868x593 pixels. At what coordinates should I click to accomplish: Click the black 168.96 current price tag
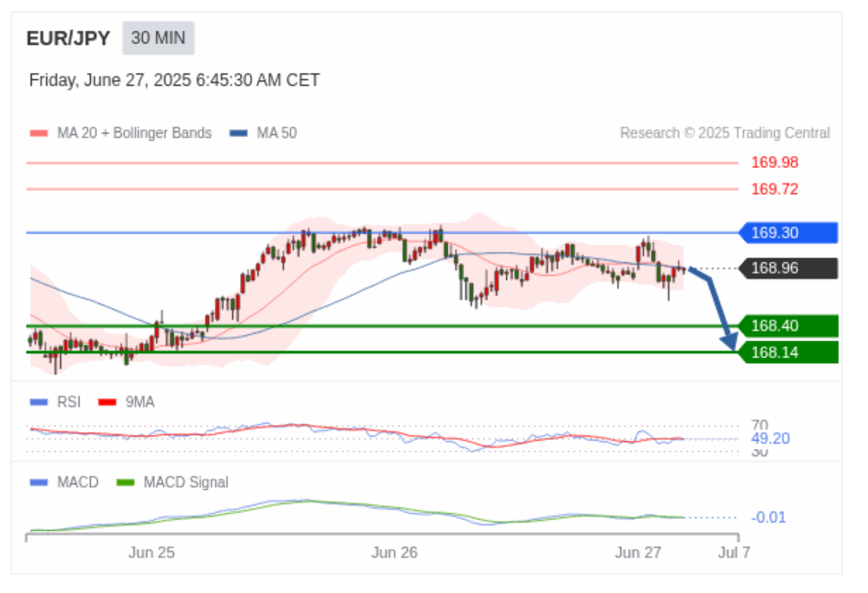(788, 268)
